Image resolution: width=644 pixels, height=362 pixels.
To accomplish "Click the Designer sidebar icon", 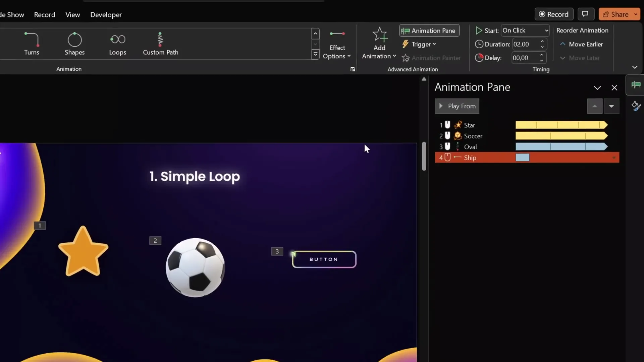I will coord(636,106).
